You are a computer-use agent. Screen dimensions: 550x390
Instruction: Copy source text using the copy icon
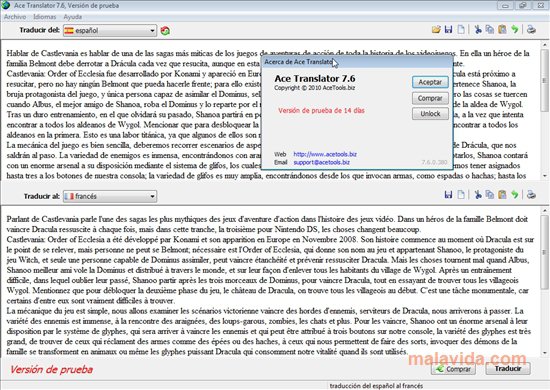(x=490, y=30)
